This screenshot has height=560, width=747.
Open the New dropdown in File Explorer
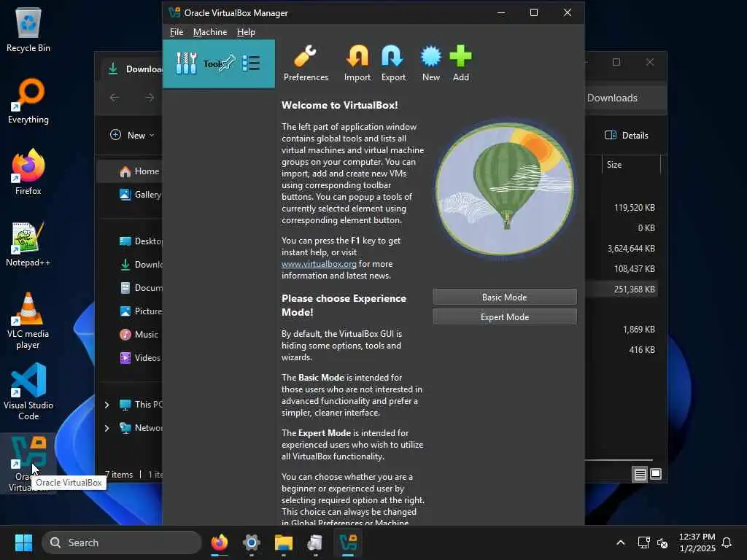pos(132,135)
